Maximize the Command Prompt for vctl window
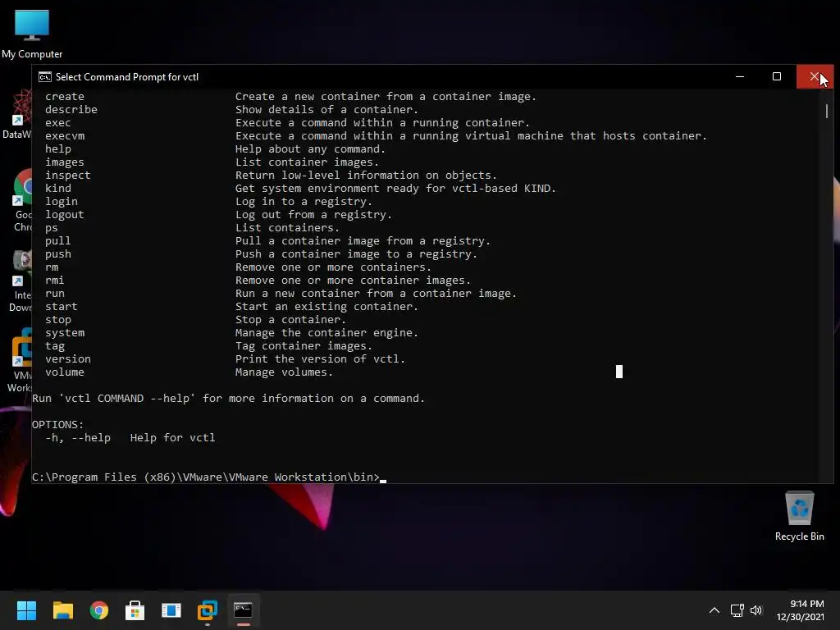Viewport: 840px width, 630px height. [x=776, y=76]
